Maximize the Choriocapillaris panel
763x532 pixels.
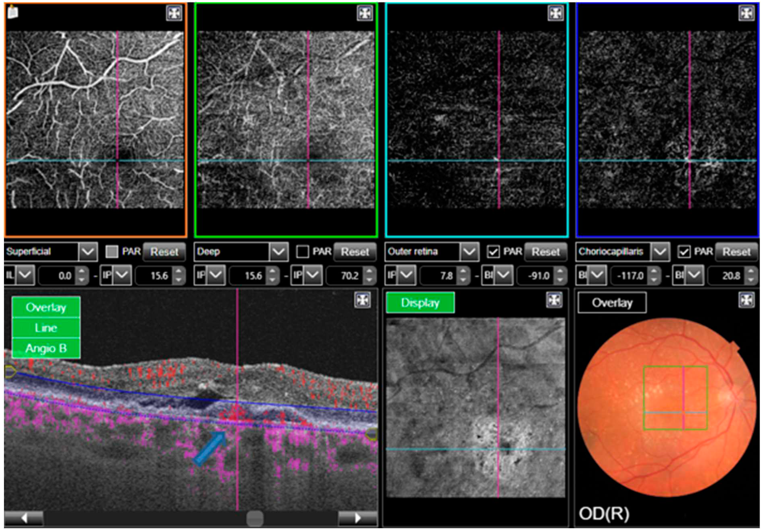pos(746,14)
